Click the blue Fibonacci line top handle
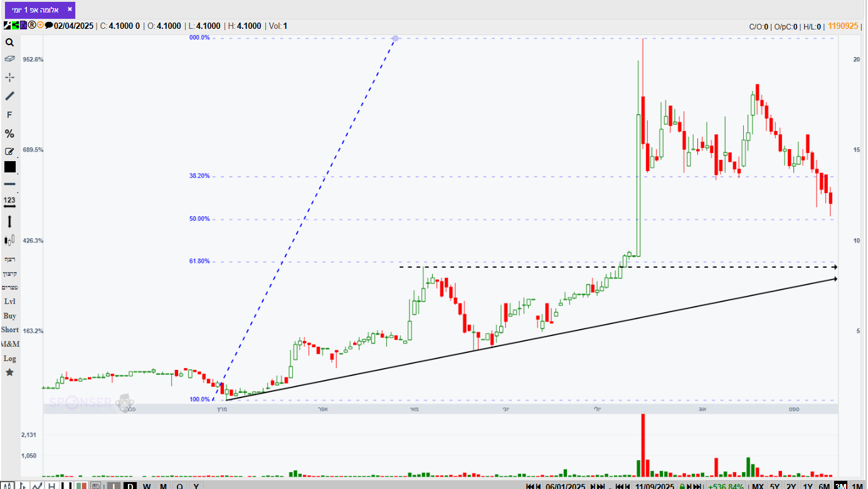 (395, 38)
